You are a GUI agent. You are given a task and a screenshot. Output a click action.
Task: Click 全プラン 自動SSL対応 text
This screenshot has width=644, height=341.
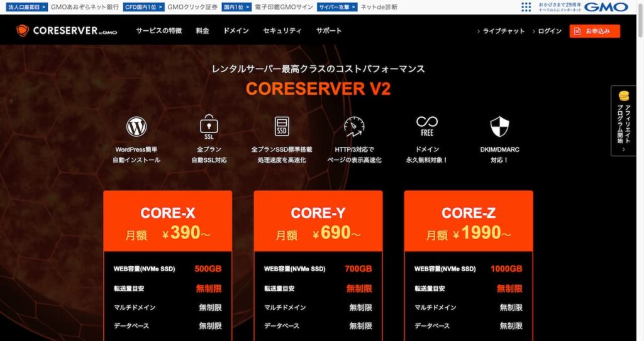pos(209,154)
